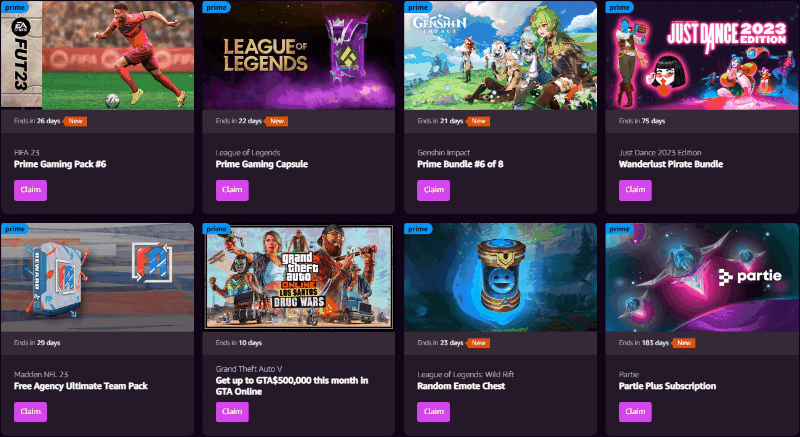Open the Madden reward pack thumbnail
This screenshot has height=437, width=800.
97,277
